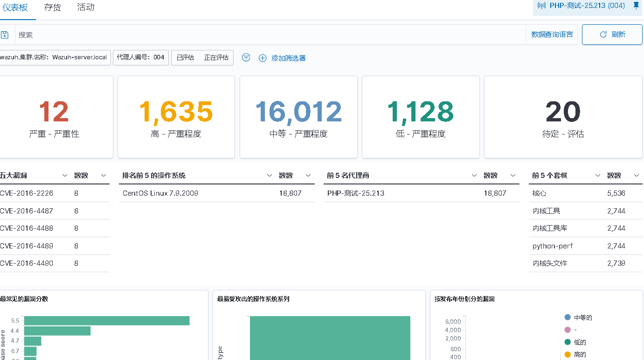Click 内核头文件 package row
Viewport: 644px width, 360px height.
tap(586, 263)
